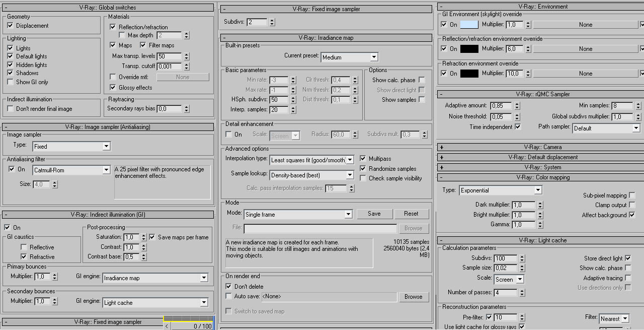The width and height of the screenshot is (644, 330).
Task: Pick the Refraction environment override color swatch
Action: (469, 74)
